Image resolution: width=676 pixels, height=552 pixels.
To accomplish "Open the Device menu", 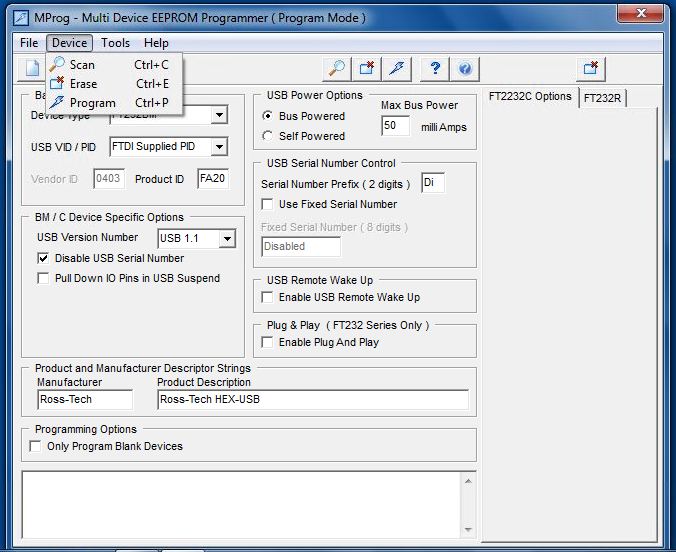I will coord(69,43).
